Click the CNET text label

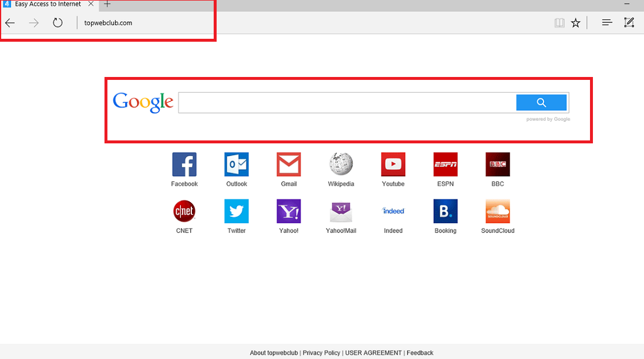(x=184, y=231)
